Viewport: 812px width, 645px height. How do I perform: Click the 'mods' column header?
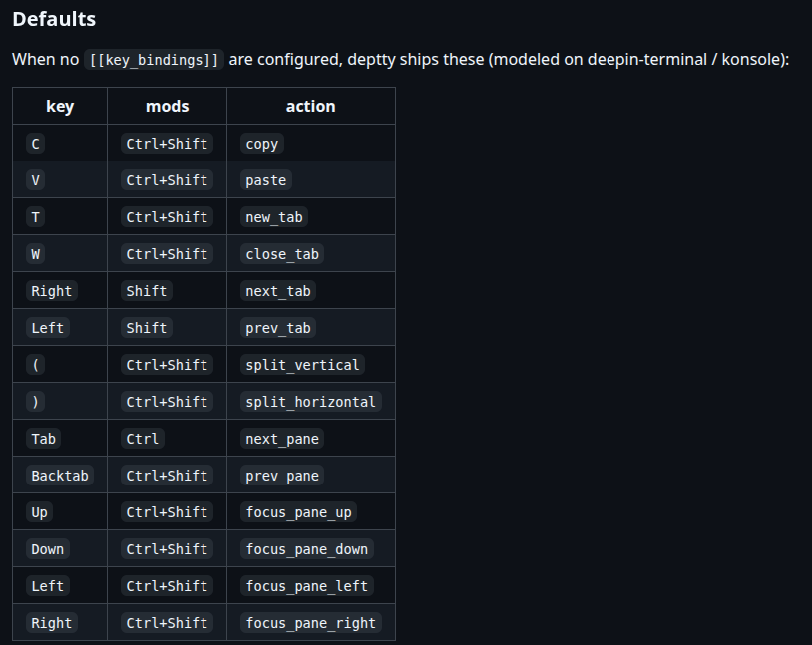tap(168, 106)
